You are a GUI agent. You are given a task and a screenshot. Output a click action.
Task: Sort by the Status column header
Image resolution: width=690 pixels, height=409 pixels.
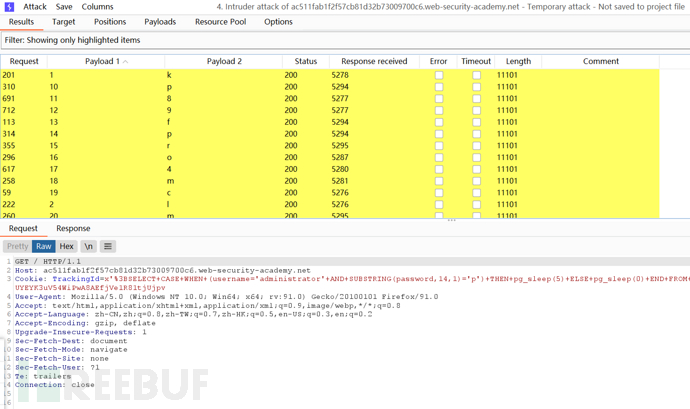pyautogui.click(x=306, y=61)
